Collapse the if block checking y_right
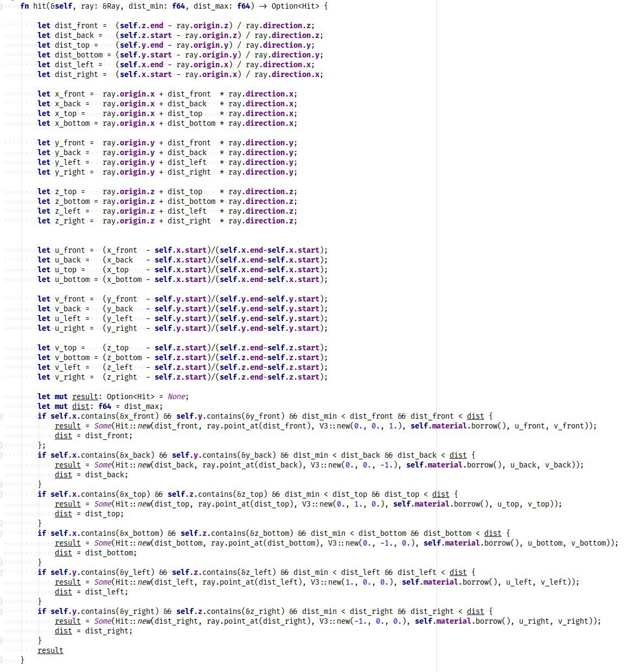 [1, 611]
